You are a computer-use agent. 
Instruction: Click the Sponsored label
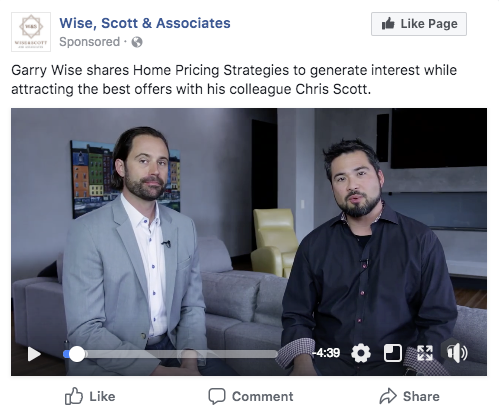pyautogui.click(x=89, y=42)
